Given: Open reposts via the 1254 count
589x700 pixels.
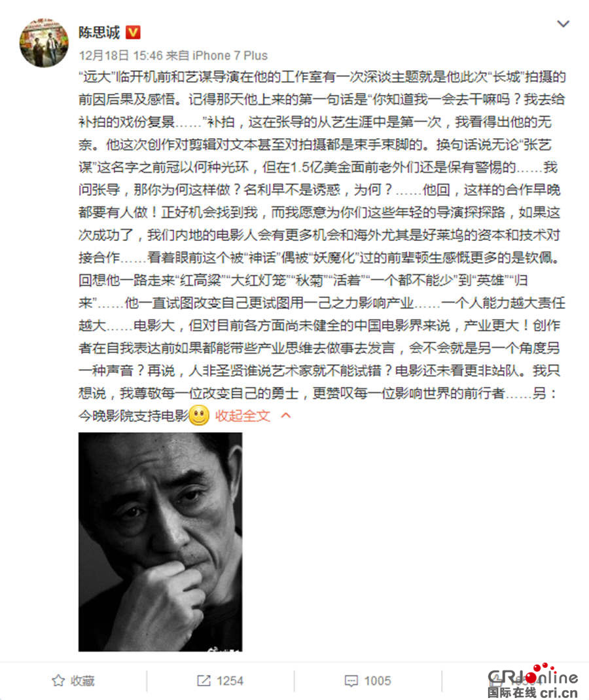Looking at the screenshot, I should click(230, 681).
